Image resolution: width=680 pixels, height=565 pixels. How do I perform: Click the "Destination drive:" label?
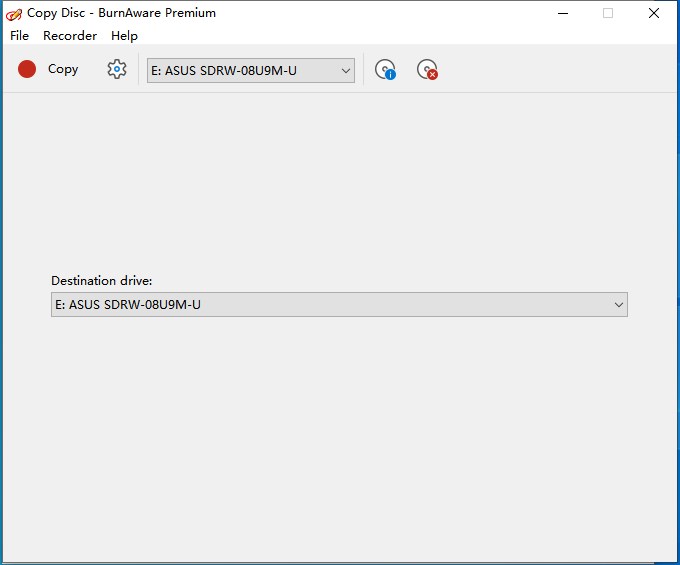click(102, 281)
